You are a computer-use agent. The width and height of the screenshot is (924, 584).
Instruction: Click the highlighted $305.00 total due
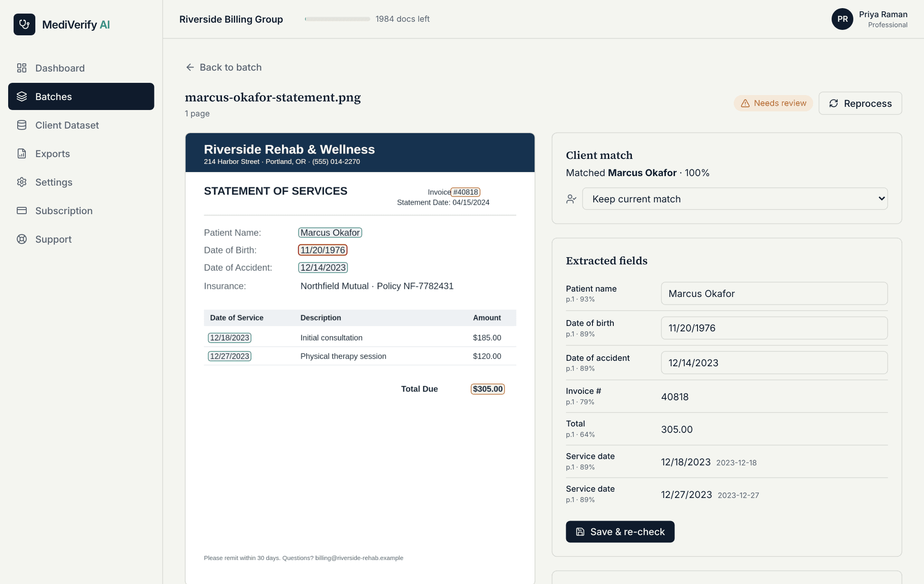pyautogui.click(x=488, y=389)
